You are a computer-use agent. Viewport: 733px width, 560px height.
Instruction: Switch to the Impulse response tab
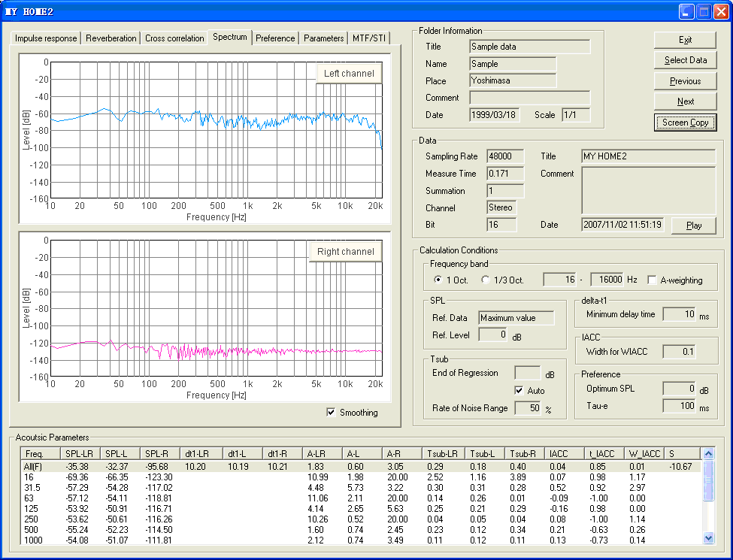(46, 38)
